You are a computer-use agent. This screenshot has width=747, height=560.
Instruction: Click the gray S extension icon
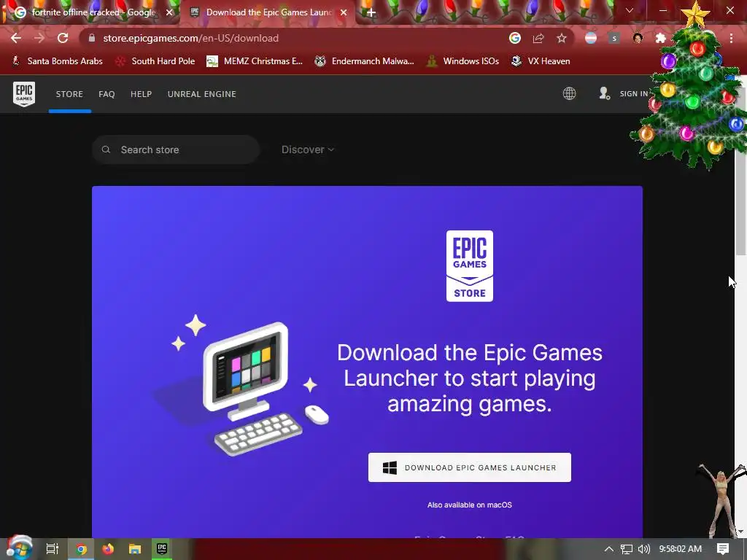pyautogui.click(x=614, y=38)
